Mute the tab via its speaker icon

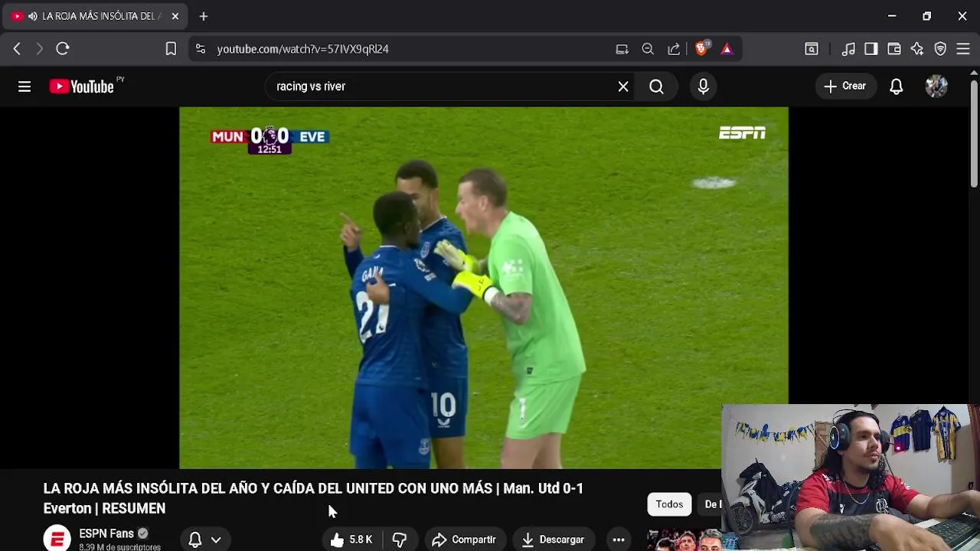[x=33, y=16]
